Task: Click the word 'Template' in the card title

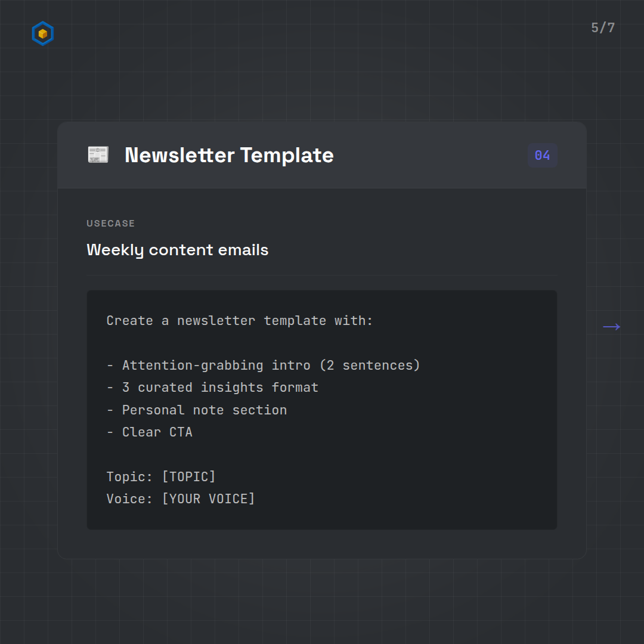Action: [287, 156]
